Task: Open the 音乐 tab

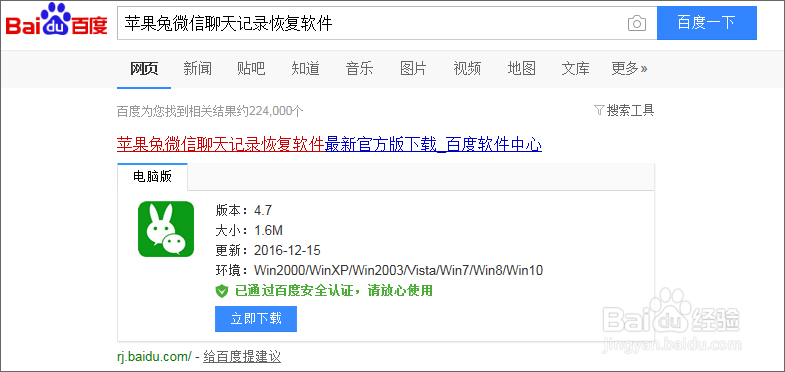Action: coord(359,69)
